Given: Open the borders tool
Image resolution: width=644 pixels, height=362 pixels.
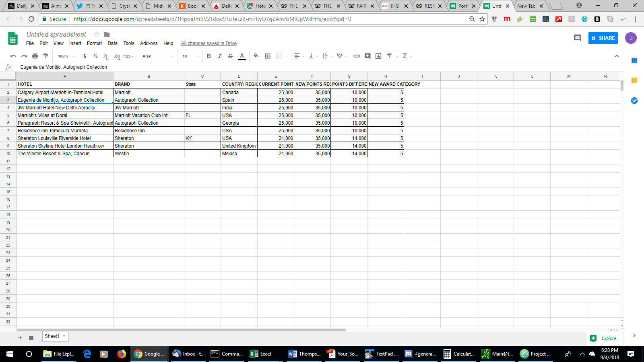Looking at the screenshot, I should tap(268, 56).
